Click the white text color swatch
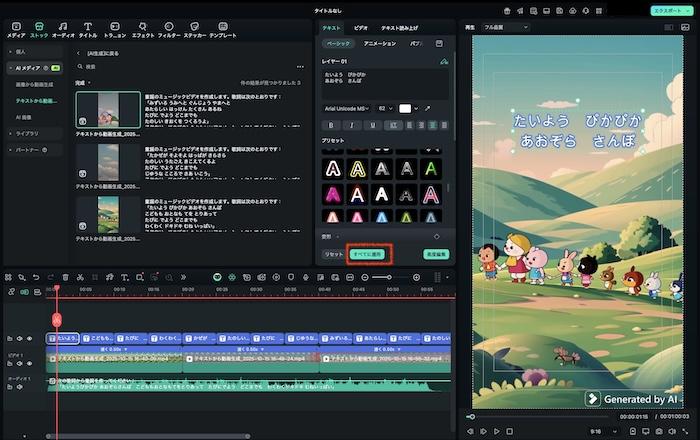Image resolution: width=700 pixels, height=440 pixels. point(405,108)
